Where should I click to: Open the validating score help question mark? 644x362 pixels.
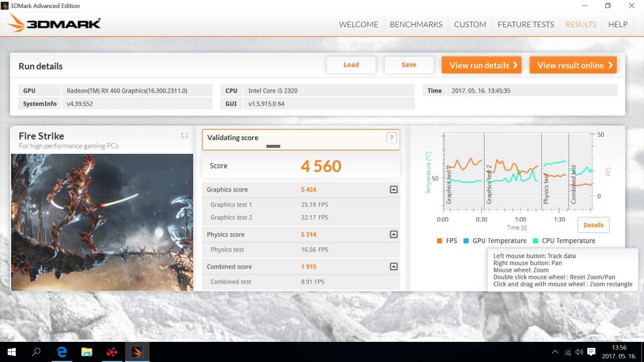point(392,138)
